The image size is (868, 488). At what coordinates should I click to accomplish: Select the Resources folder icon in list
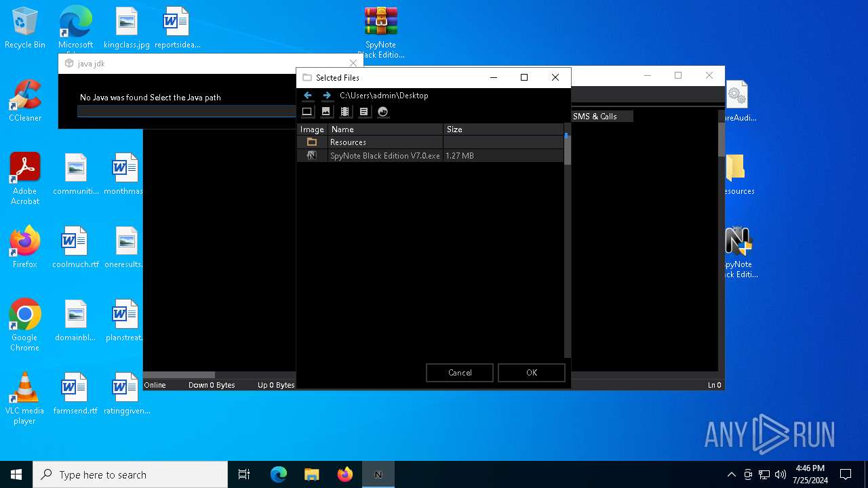pyautogui.click(x=312, y=142)
